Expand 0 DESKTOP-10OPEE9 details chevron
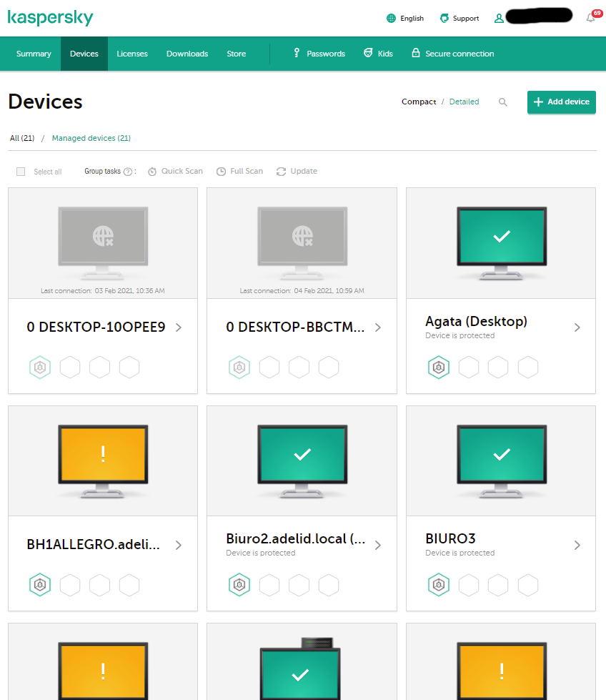Screen dimensions: 606x700 coord(179,327)
